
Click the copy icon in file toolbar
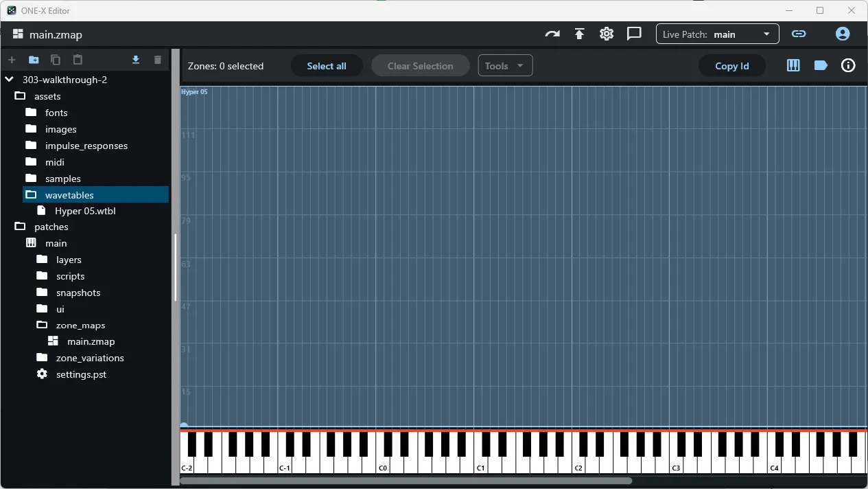(56, 60)
